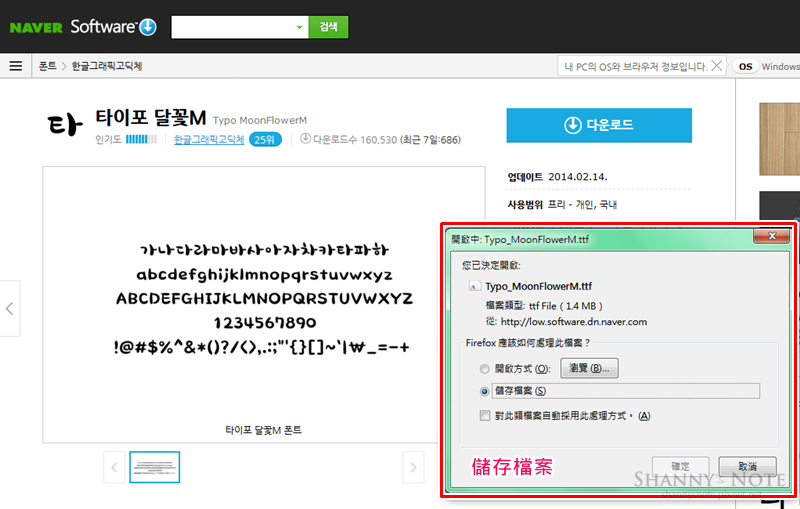The height and width of the screenshot is (509, 800).
Task: Click the 取消 button in Firefox dialog
Action: point(747,466)
